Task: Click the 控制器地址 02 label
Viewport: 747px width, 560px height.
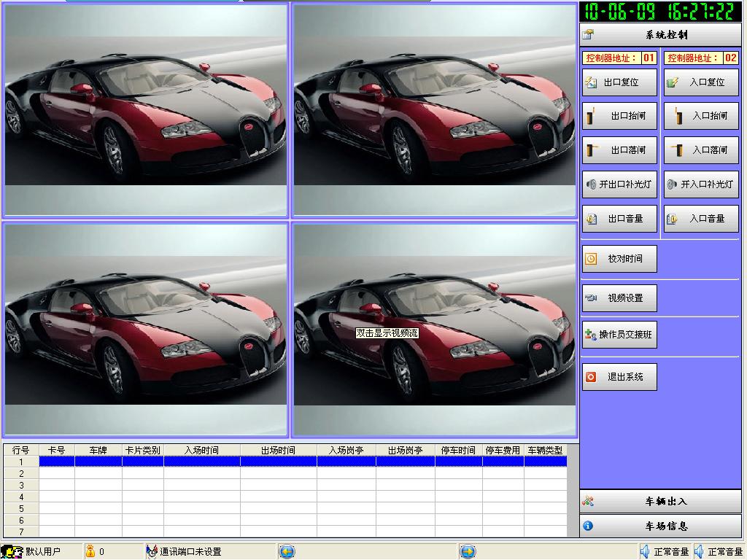Action: pos(701,58)
